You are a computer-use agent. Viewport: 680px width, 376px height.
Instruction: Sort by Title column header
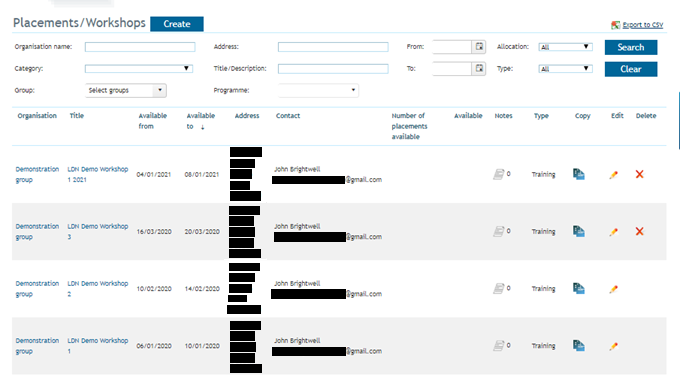[x=77, y=116]
